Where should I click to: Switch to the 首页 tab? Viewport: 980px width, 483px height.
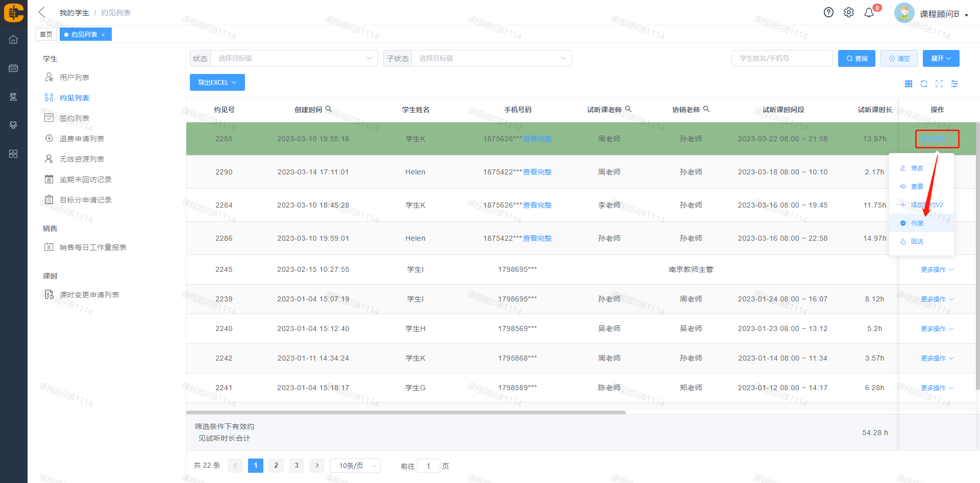point(46,34)
